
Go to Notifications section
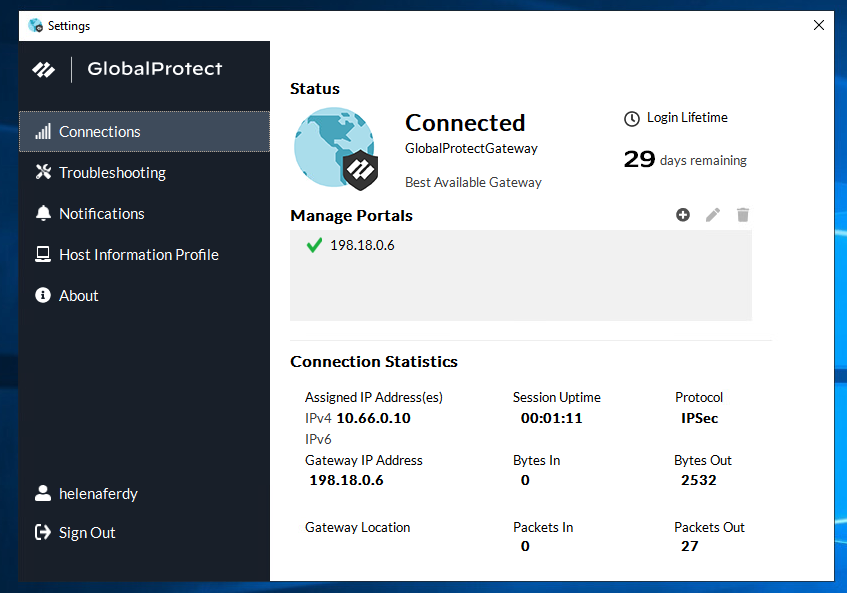(101, 214)
